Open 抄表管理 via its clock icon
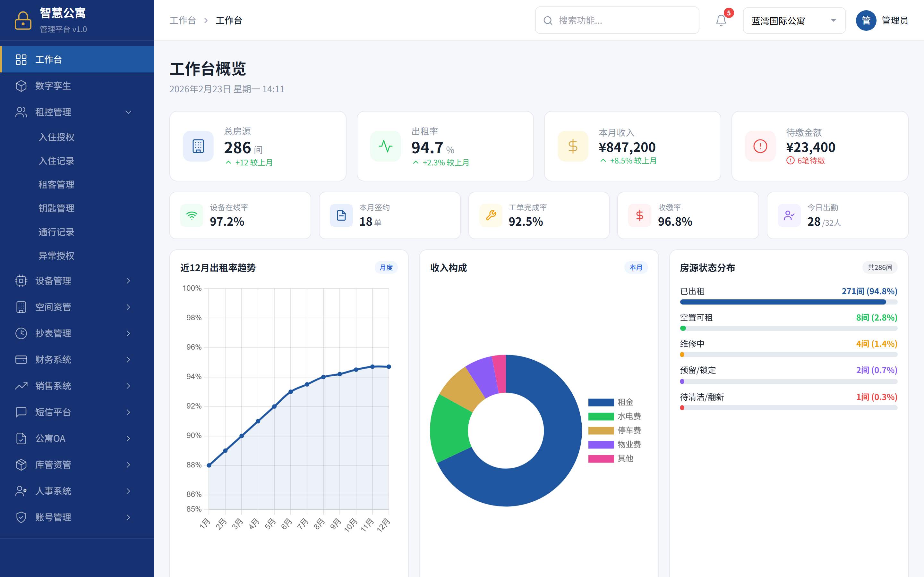 (x=21, y=333)
